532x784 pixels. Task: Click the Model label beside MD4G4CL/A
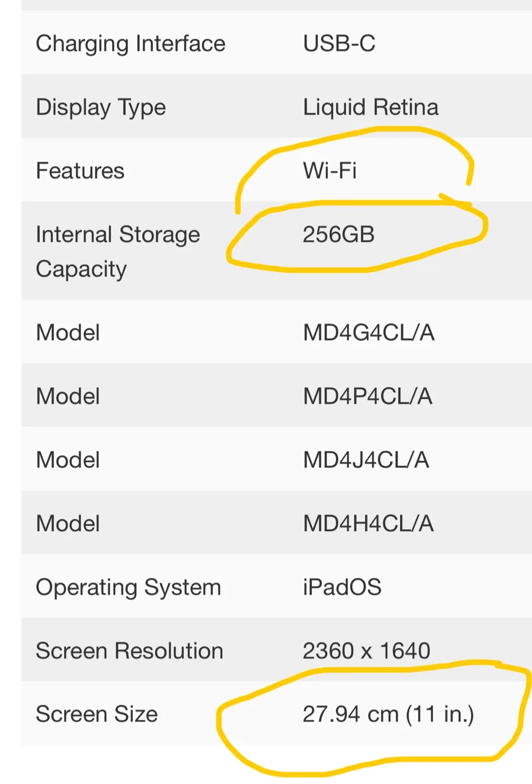point(68,333)
